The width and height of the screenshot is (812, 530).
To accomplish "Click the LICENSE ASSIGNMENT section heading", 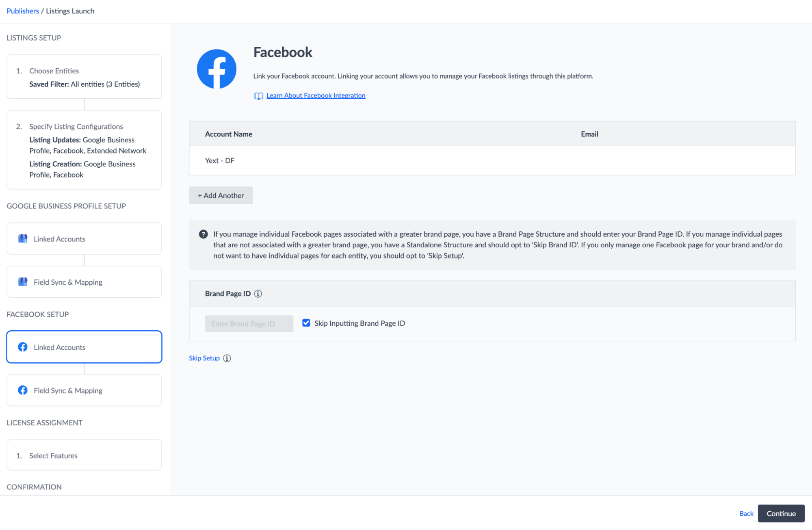I will point(45,423).
